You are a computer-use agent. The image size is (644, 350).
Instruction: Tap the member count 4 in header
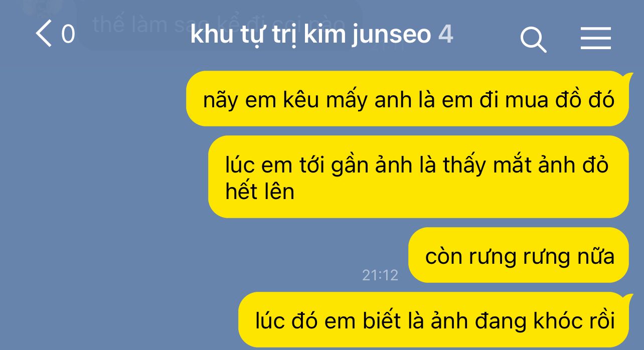[446, 34]
